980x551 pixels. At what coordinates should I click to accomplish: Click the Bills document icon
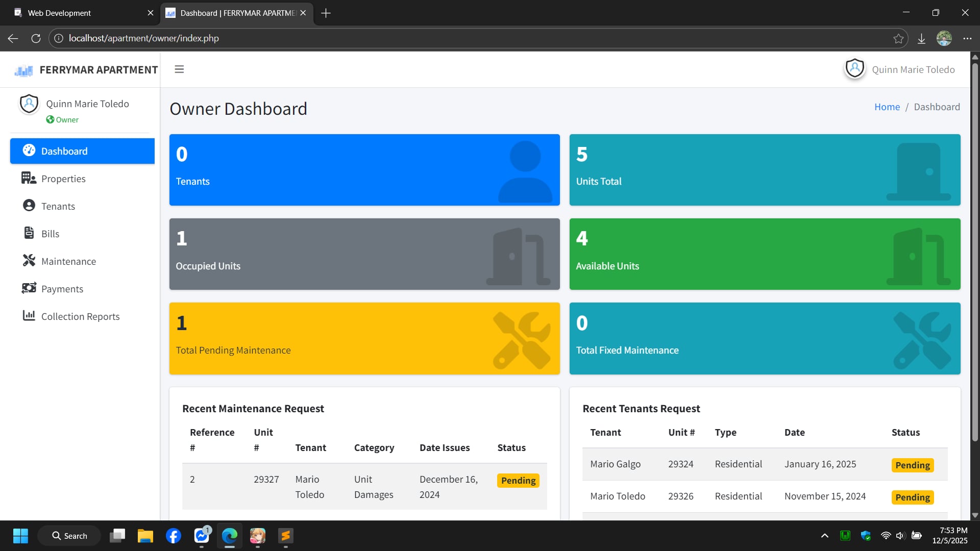tap(29, 233)
